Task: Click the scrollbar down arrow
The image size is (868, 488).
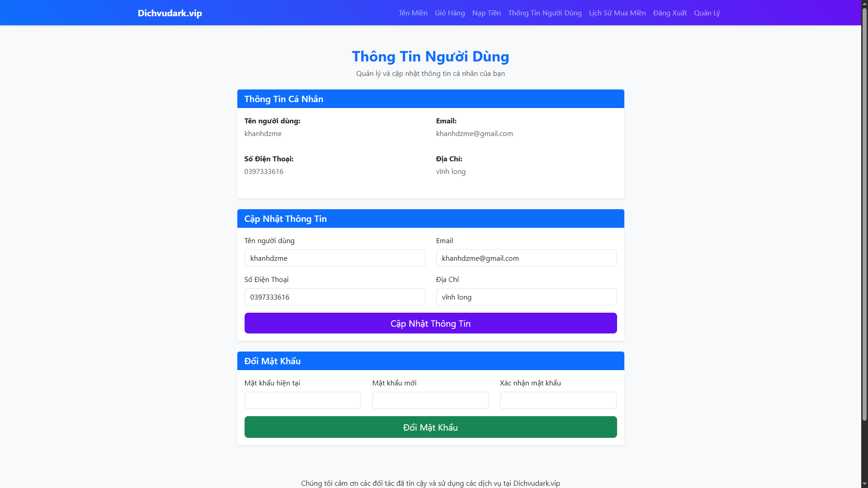Action: point(864,484)
